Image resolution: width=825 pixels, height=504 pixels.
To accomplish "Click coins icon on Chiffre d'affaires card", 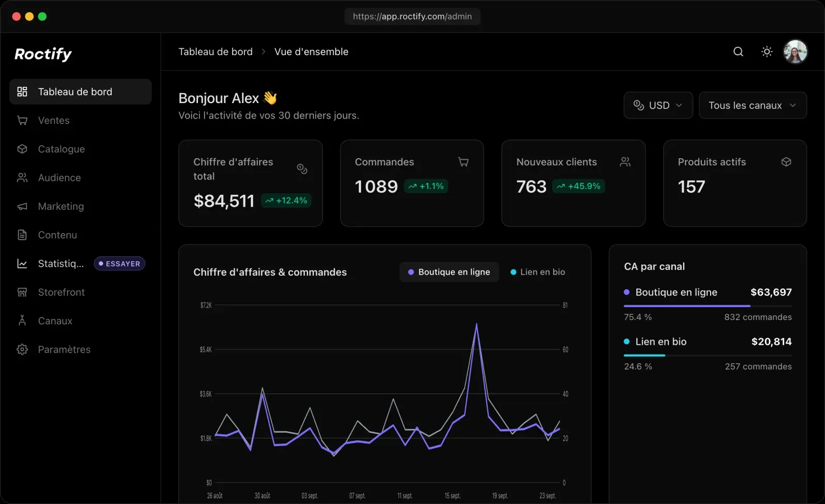I will [302, 169].
